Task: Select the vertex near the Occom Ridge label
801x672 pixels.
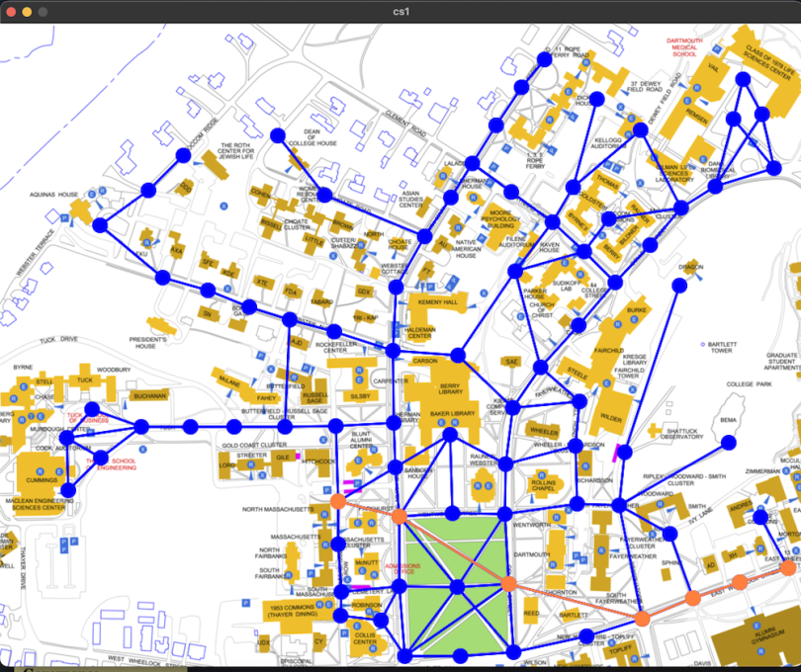Action: [x=183, y=155]
